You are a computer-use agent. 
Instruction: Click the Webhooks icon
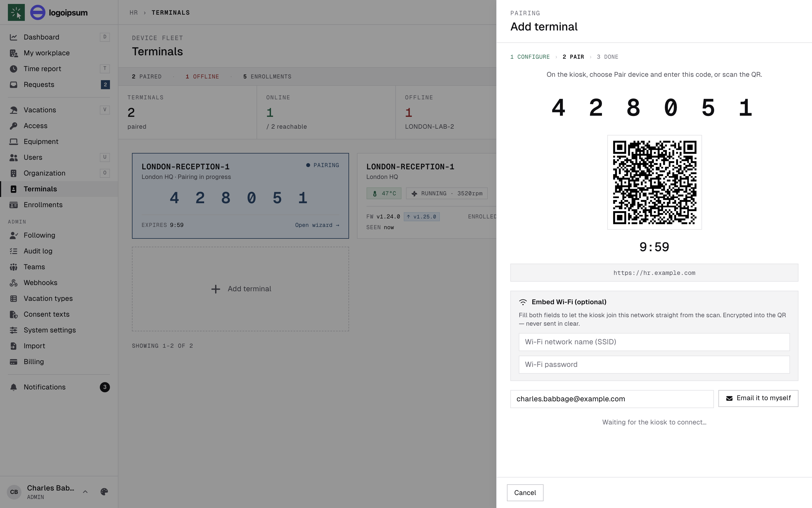[14, 283]
